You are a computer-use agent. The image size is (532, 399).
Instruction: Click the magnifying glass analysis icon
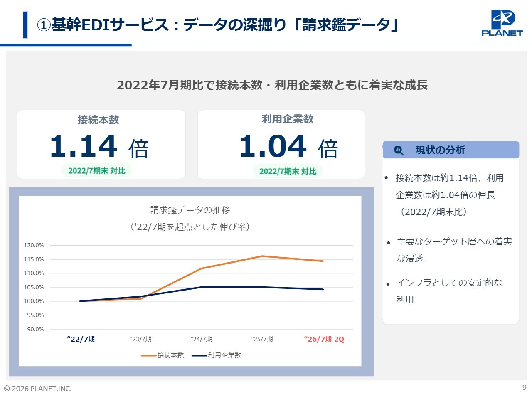(399, 150)
